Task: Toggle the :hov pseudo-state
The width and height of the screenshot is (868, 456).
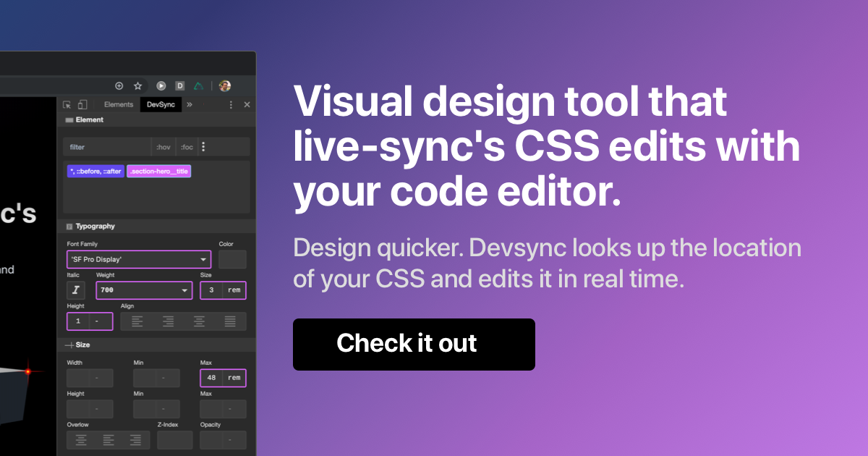Action: point(163,147)
